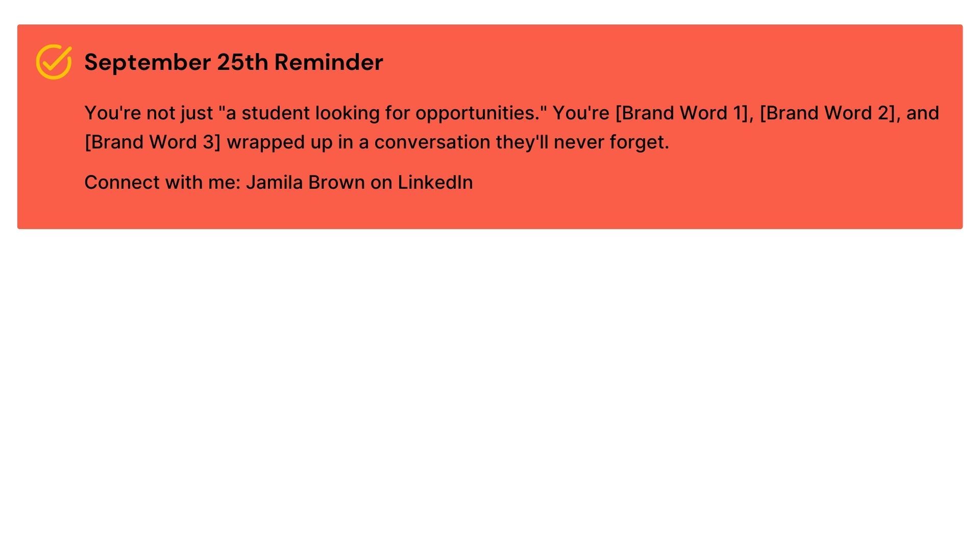Click the word Reminder in the heading
This screenshot has width=980, height=551.
pyautogui.click(x=328, y=62)
